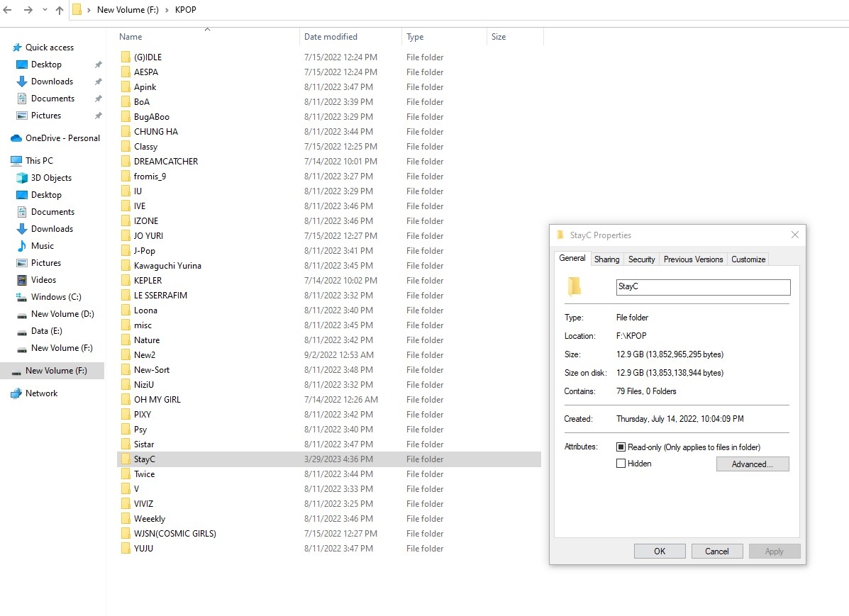Expand chevron before KPOP in address bar
This screenshot has height=616, width=849.
point(167,10)
